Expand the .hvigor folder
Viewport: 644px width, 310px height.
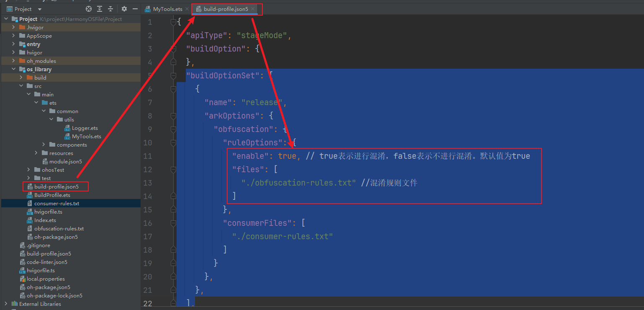click(14, 27)
